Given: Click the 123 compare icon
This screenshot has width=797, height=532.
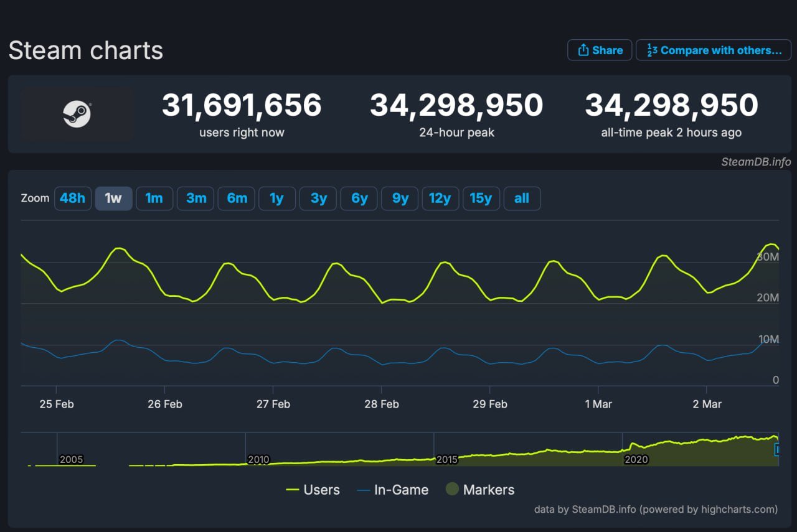Looking at the screenshot, I should point(652,50).
